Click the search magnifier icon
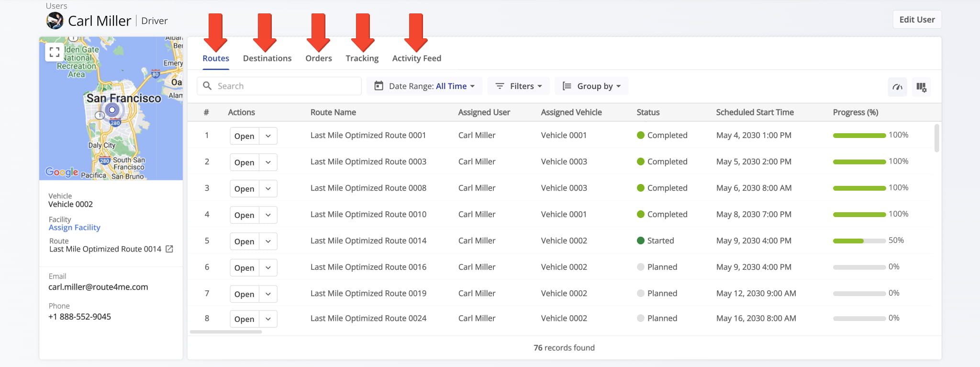This screenshot has height=367, width=980. [x=207, y=86]
